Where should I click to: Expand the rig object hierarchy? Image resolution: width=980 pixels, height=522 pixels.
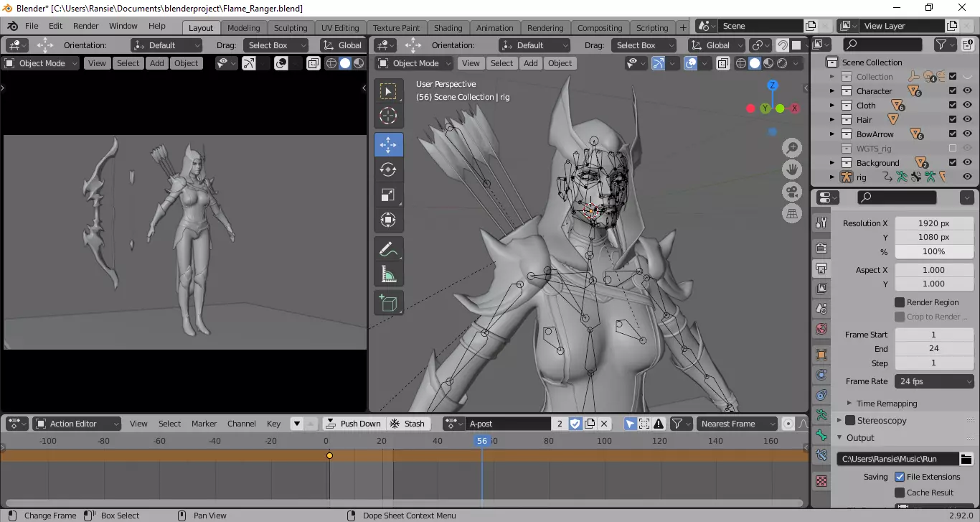(x=832, y=177)
